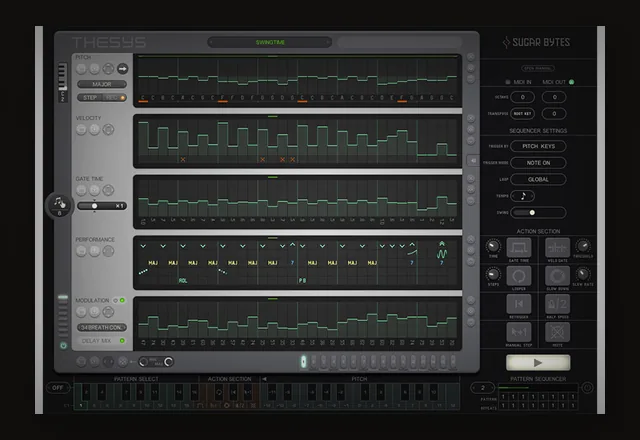
Task: Select the Pattern Select keyboard section header
Action: click(136, 379)
